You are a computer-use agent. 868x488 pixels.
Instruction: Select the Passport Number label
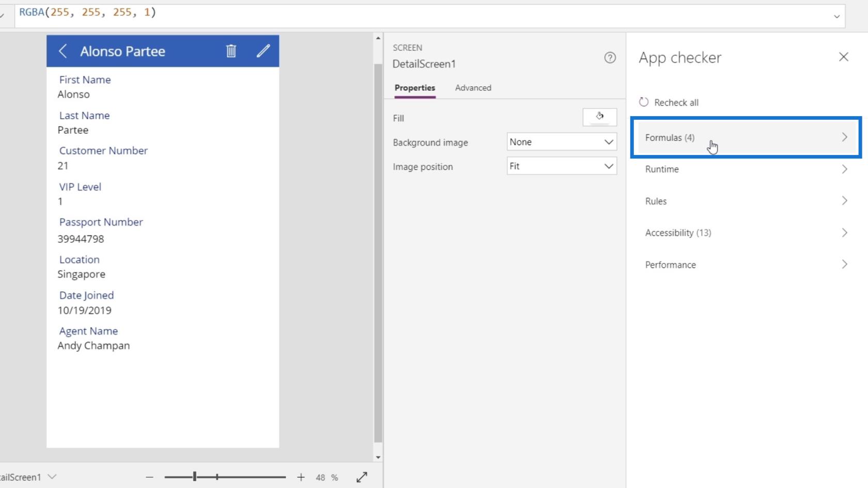(x=101, y=222)
